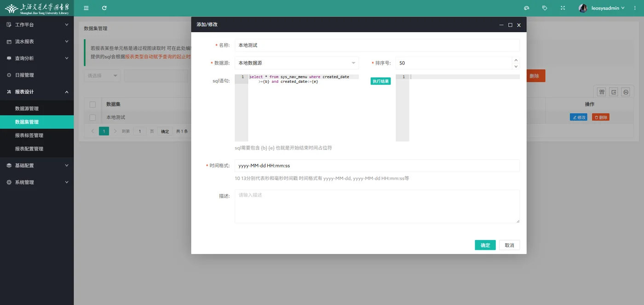Expand the 工作平台 menu

pos(67,24)
